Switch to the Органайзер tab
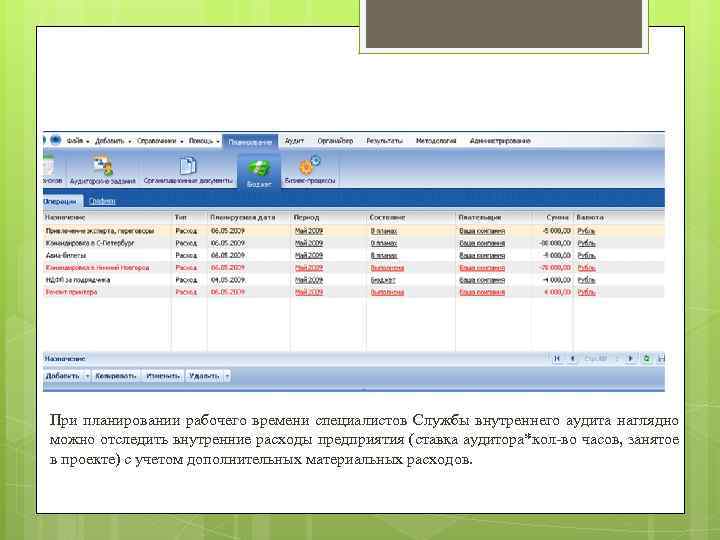The height and width of the screenshot is (540, 720). pos(335,141)
